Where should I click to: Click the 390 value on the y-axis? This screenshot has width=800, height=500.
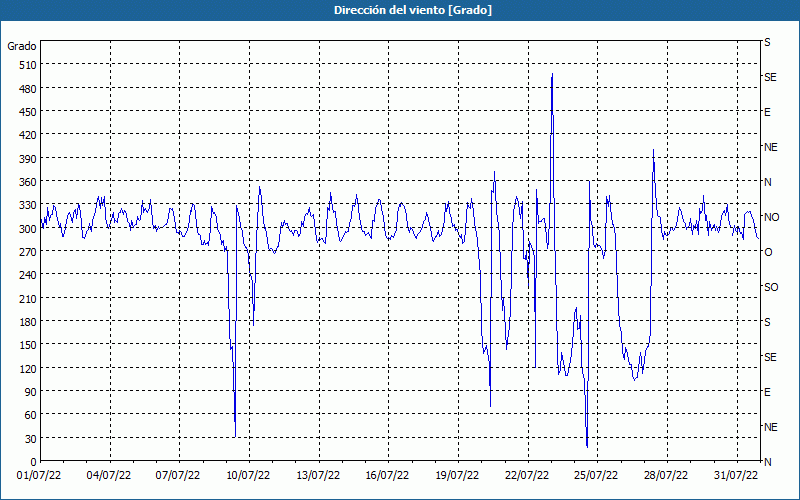[x=28, y=159]
